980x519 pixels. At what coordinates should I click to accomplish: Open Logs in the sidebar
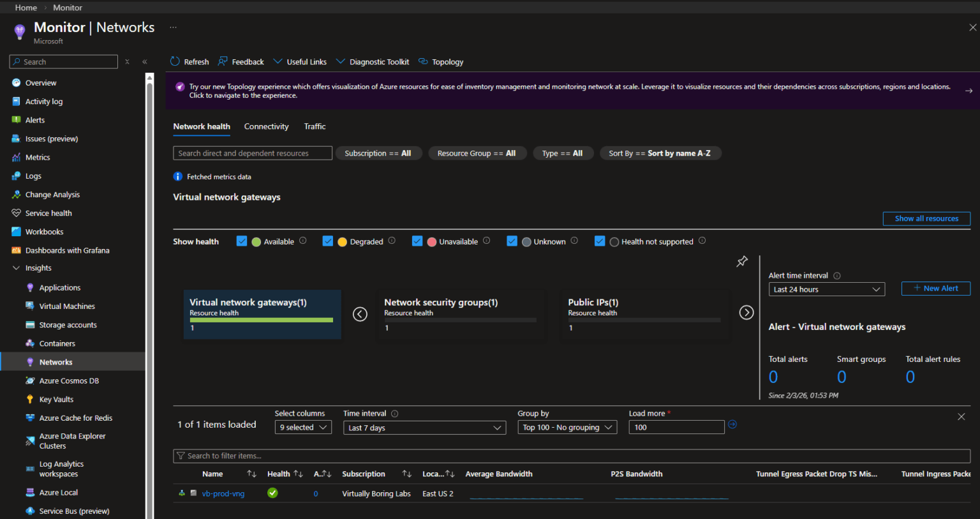click(33, 176)
